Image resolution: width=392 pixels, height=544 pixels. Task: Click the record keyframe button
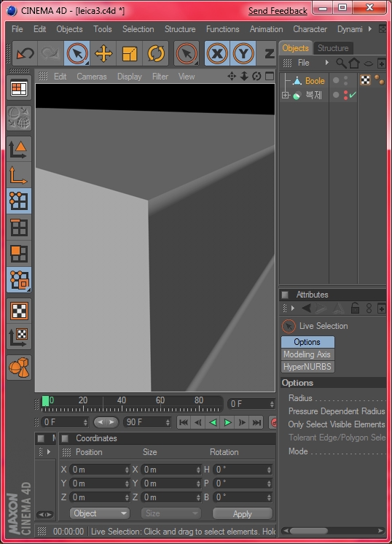(273, 422)
